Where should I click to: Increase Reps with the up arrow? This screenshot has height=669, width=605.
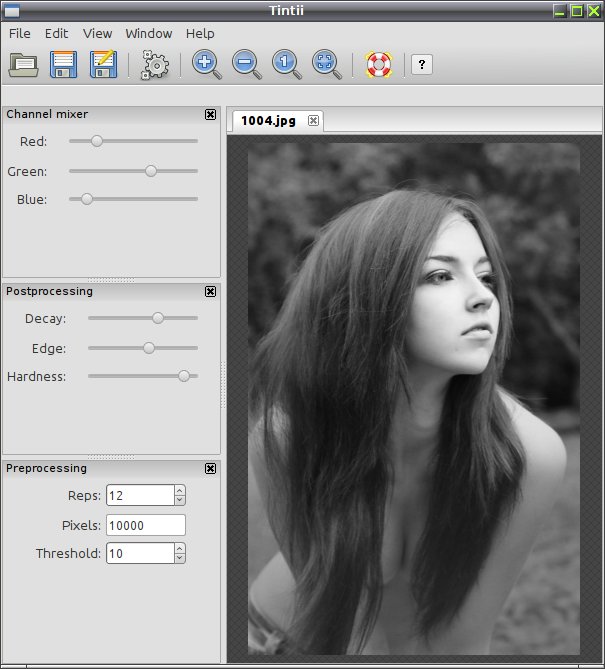pyautogui.click(x=180, y=490)
